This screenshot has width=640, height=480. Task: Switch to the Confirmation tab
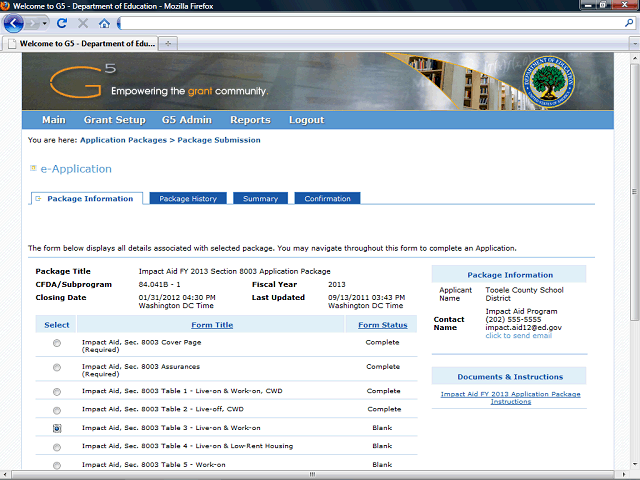point(327,198)
